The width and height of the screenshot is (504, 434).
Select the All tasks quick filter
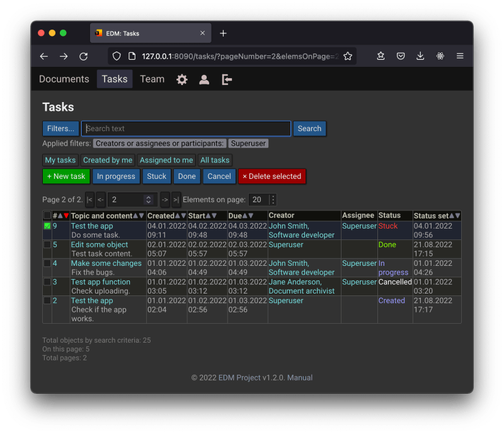pyautogui.click(x=215, y=160)
